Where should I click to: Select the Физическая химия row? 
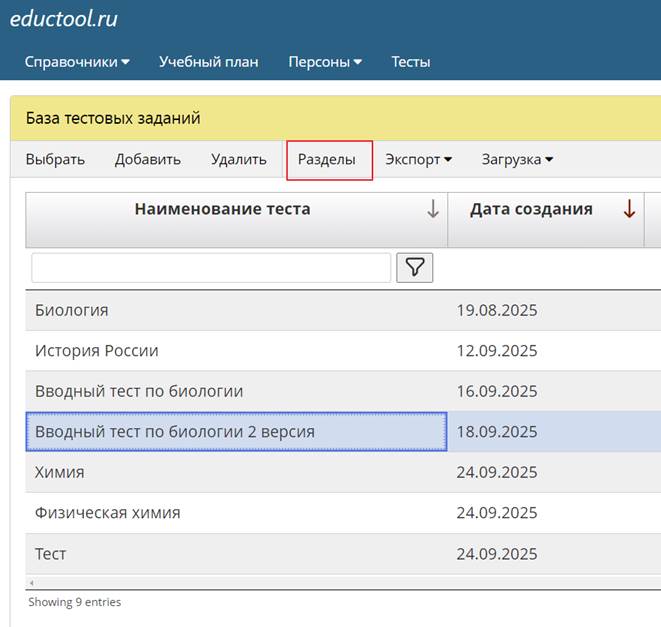pos(108,513)
